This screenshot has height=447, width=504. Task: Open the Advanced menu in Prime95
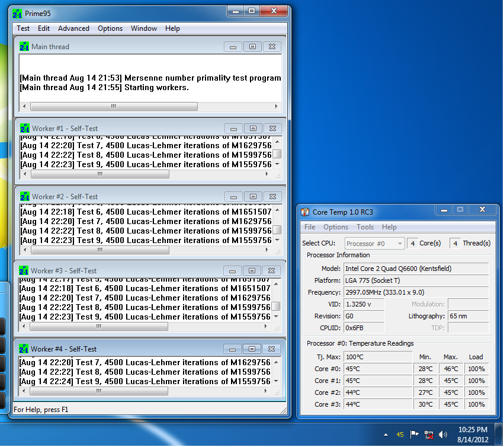point(73,28)
